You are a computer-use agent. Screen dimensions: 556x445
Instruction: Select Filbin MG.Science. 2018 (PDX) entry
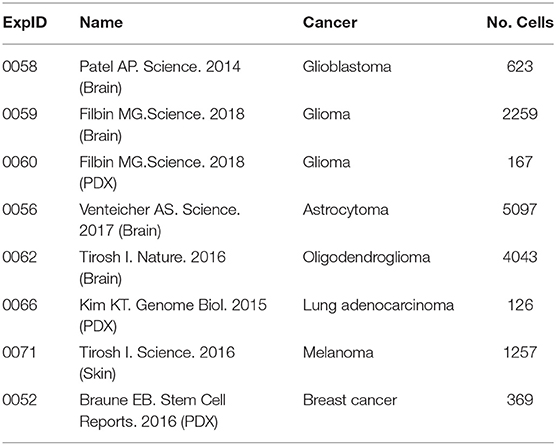tap(162, 172)
